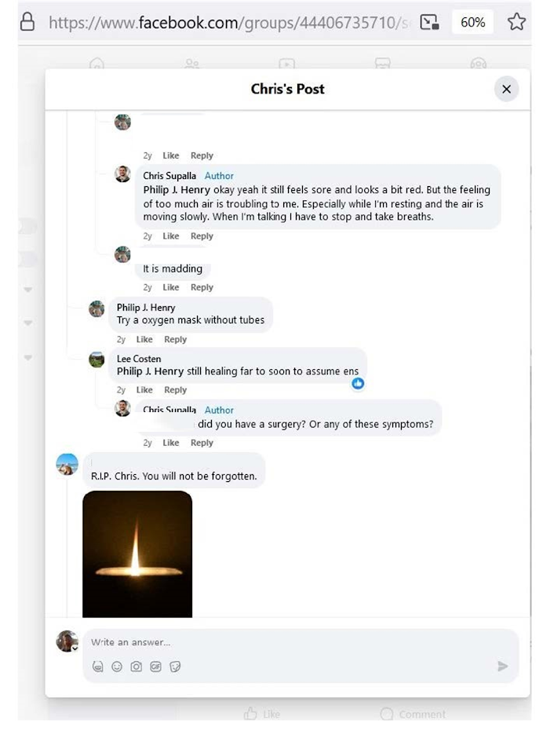The width and height of the screenshot is (554, 756).
Task: Open Philip J. Henry's profile name link
Action: pos(146,308)
